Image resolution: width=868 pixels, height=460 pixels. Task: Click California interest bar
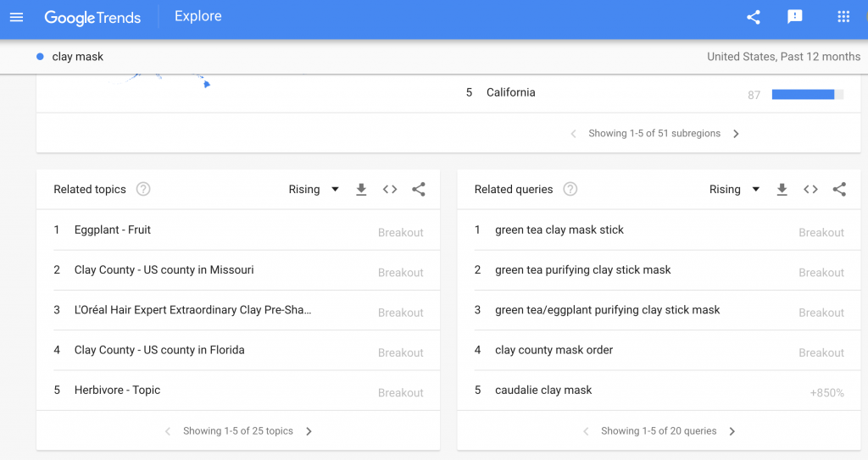[808, 95]
